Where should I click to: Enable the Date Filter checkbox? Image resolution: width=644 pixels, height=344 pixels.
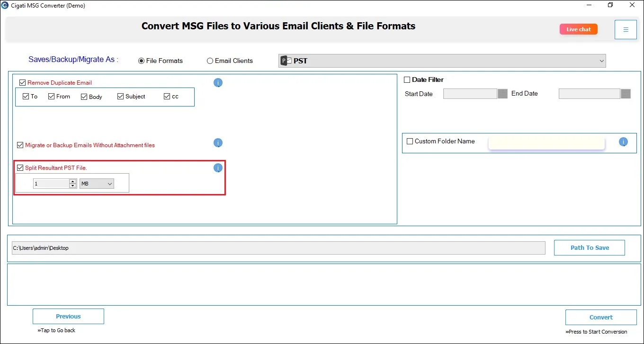pos(407,80)
